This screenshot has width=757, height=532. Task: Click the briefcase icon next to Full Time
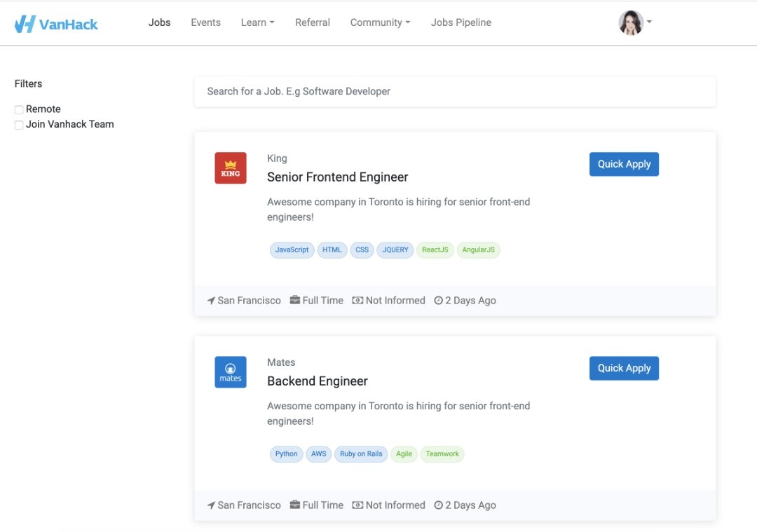click(294, 300)
